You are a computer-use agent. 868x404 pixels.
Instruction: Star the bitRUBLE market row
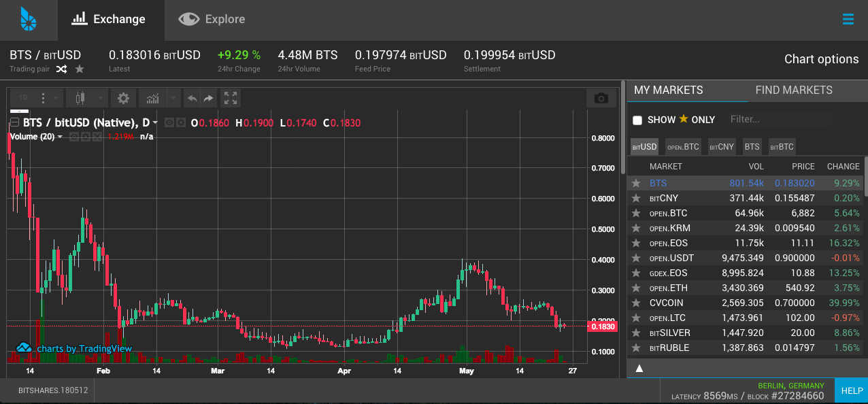coord(636,348)
